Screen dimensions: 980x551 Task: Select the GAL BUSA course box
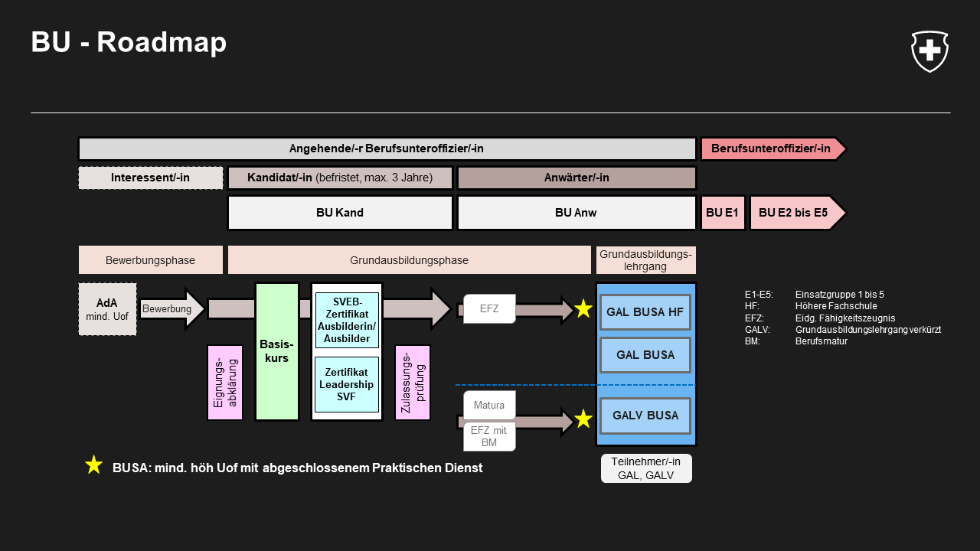pyautogui.click(x=645, y=355)
